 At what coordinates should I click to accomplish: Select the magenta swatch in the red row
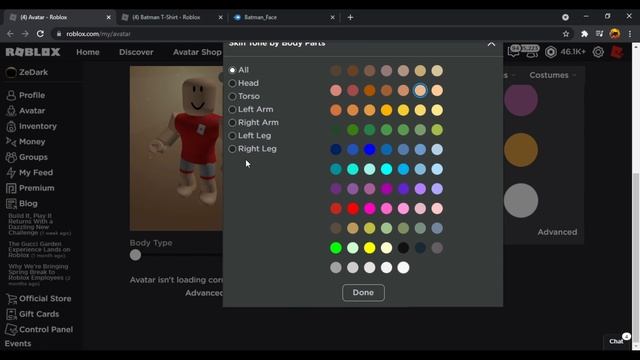pyautogui.click(x=369, y=209)
